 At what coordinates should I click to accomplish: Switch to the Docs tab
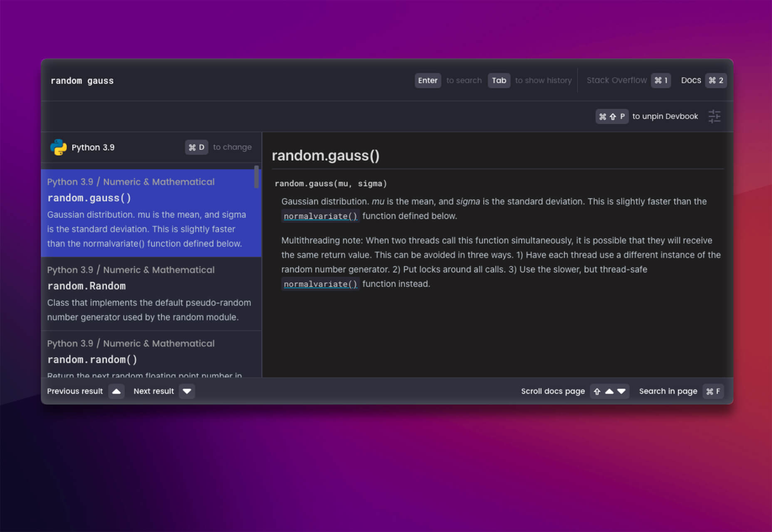click(691, 80)
